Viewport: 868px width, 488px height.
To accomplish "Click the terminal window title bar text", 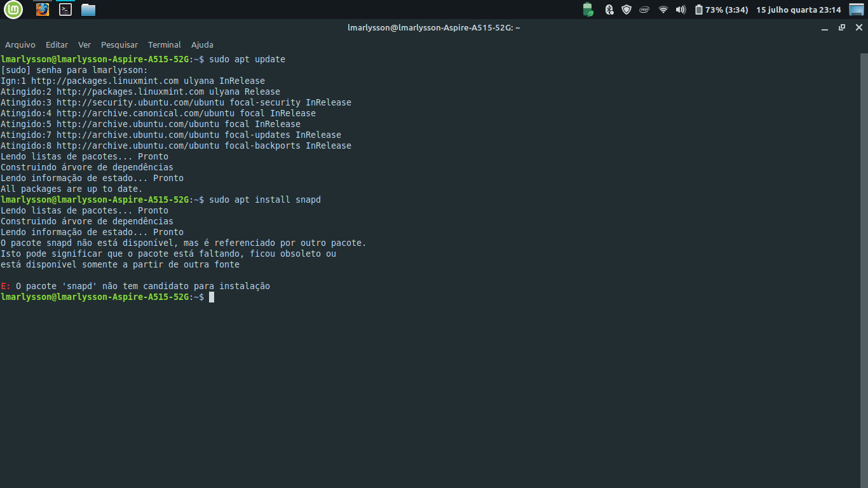I will 434,28.
